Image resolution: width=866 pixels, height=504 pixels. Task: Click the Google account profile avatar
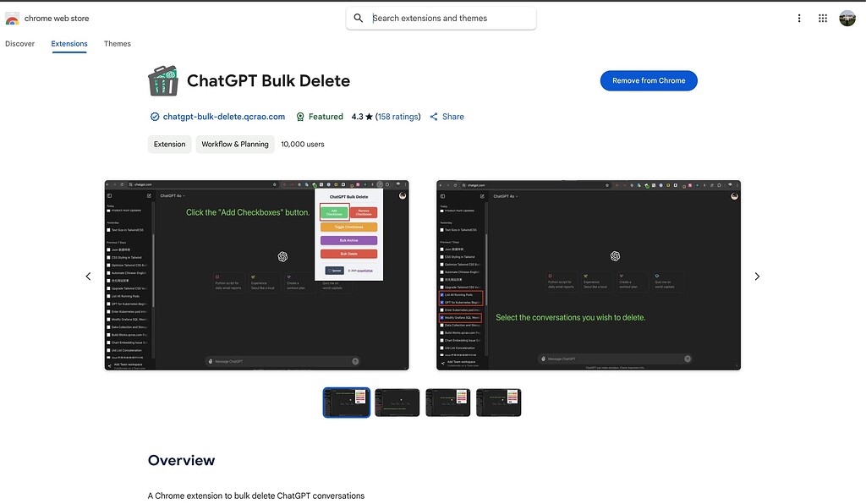(x=847, y=17)
